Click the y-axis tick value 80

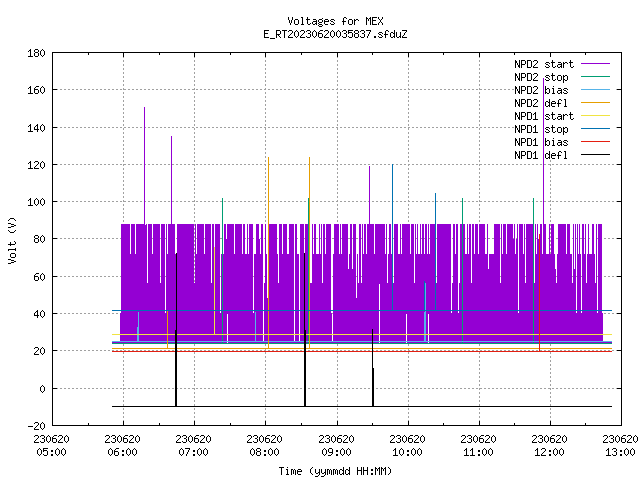coord(39,239)
